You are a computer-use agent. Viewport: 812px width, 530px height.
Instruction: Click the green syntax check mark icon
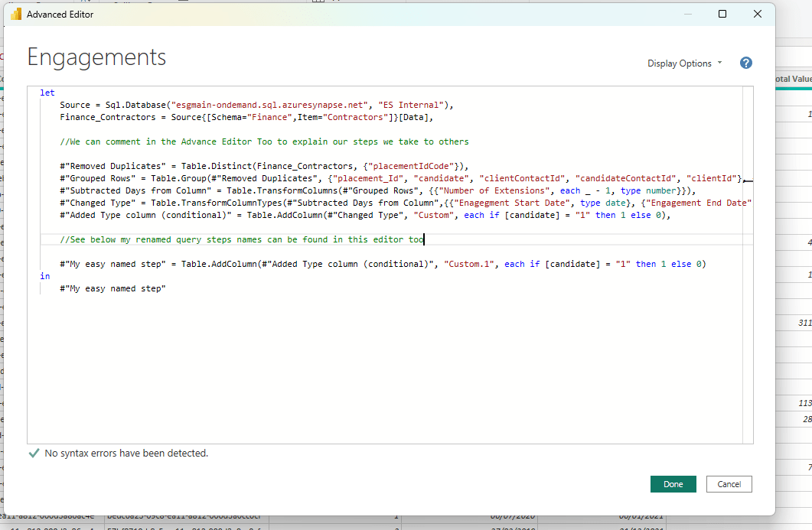(x=34, y=454)
